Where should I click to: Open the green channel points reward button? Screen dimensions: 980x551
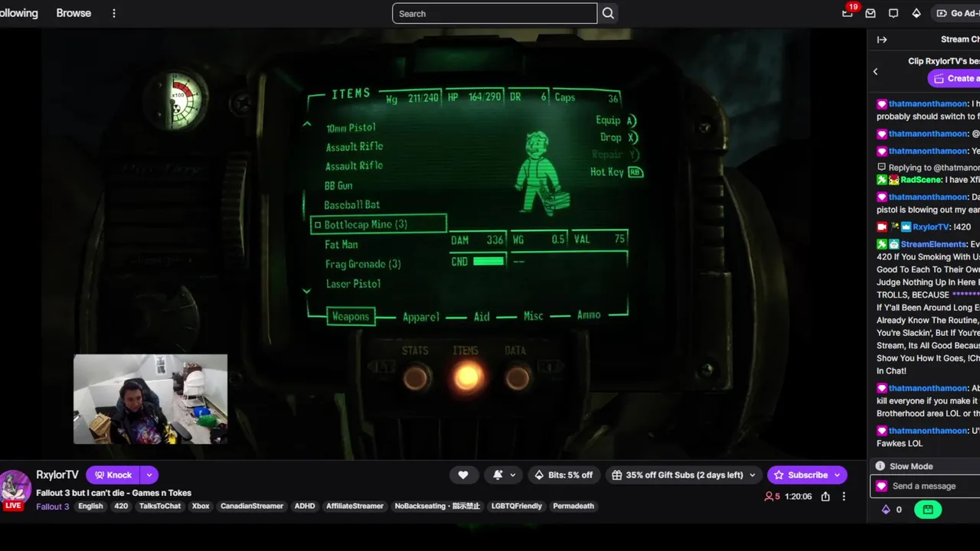[x=928, y=509]
